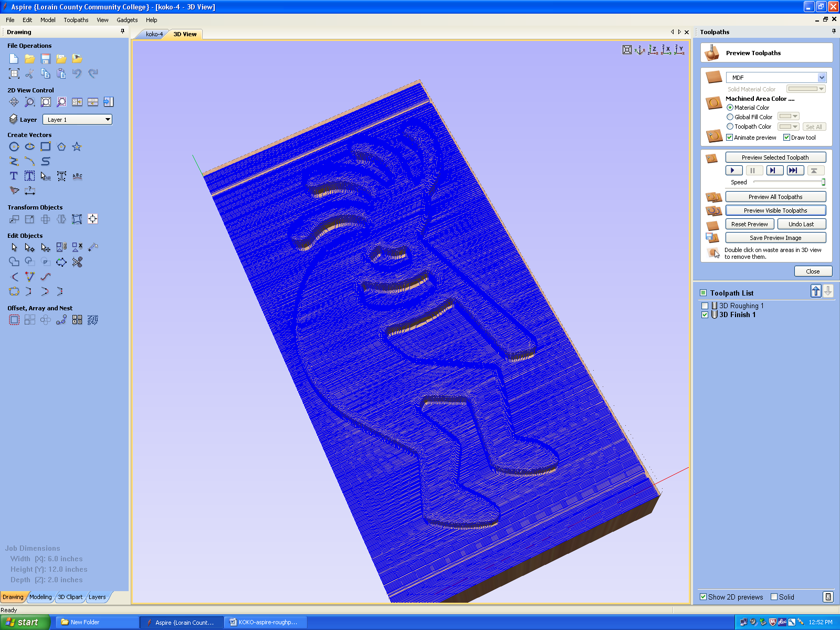The height and width of the screenshot is (630, 840).
Task: Toggle the Draw tool checkbox
Action: pyautogui.click(x=786, y=138)
